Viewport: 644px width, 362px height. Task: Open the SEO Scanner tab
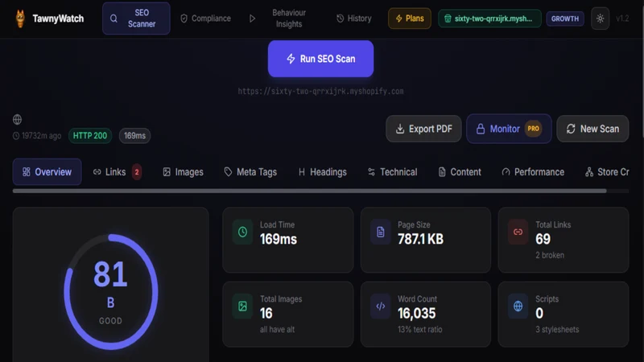pos(136,19)
